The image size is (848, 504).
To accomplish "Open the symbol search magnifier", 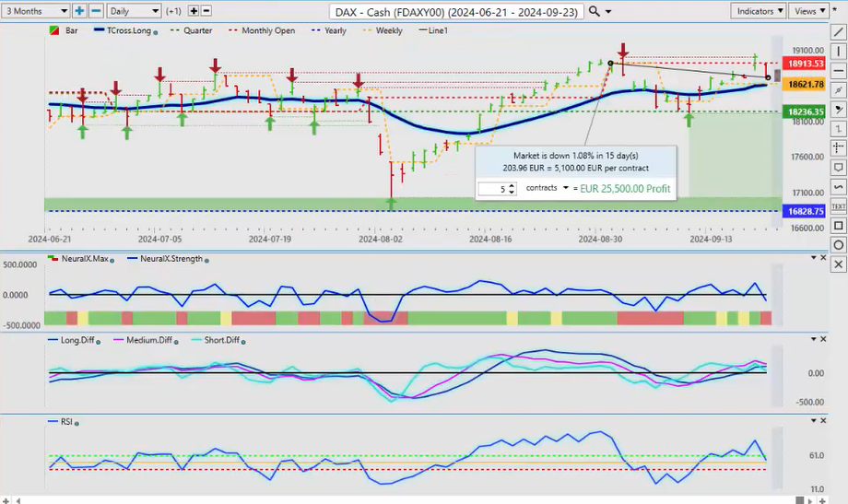I will pyautogui.click(x=594, y=11).
